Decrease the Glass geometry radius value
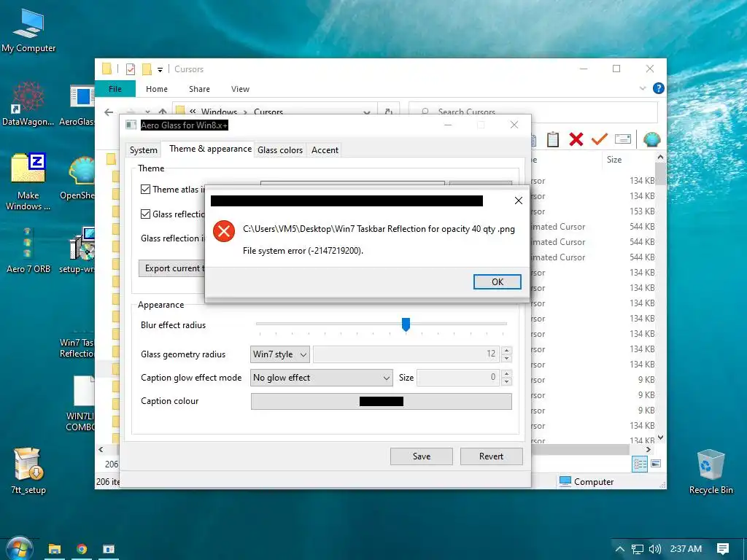 coord(506,358)
